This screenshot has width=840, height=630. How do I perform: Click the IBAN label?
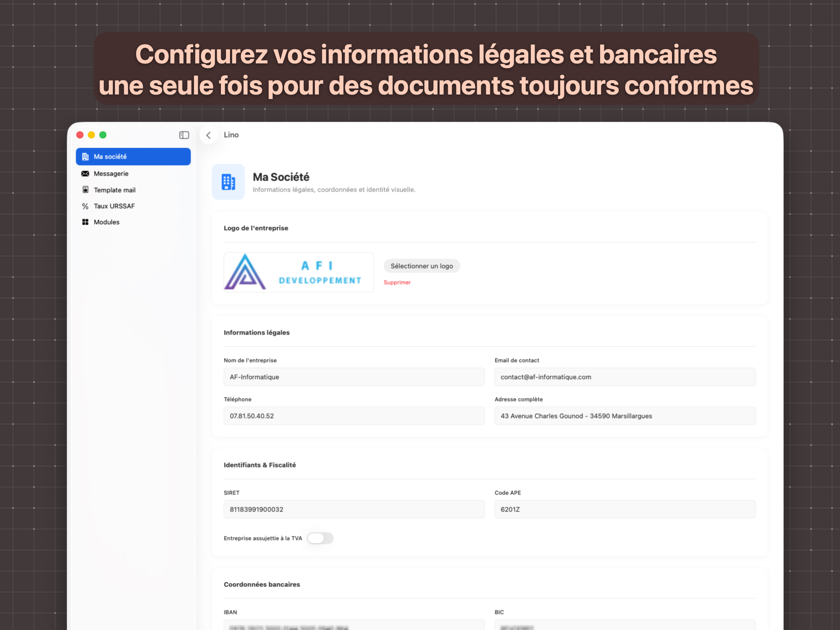pos(230,612)
